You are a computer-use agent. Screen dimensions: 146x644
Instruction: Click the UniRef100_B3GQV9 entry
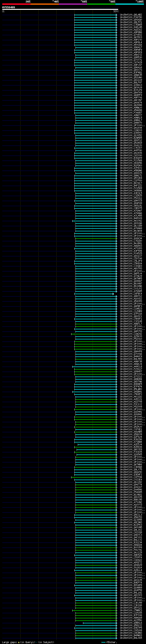coord(131,158)
